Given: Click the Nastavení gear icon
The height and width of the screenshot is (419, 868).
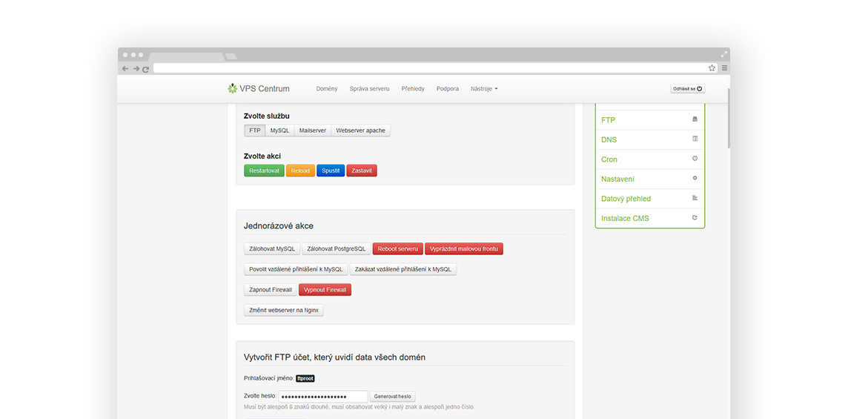Looking at the screenshot, I should tap(695, 178).
